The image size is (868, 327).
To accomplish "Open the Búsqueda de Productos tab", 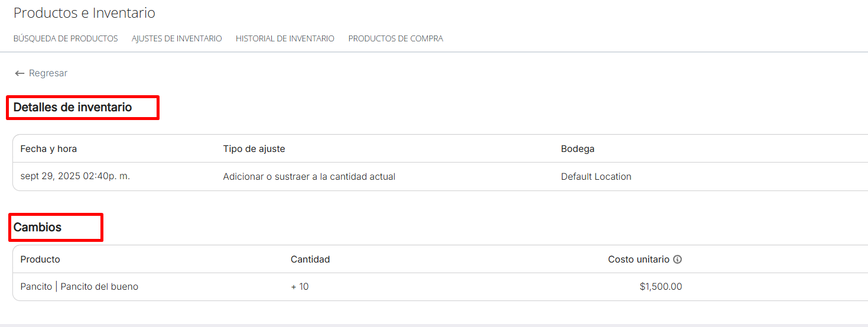I will [66, 38].
